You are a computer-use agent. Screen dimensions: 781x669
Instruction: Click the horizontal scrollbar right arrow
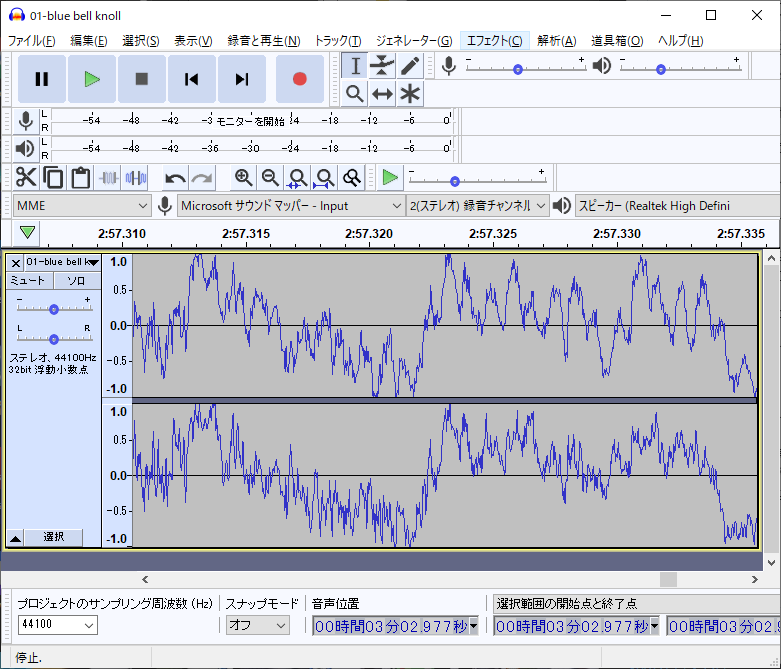pyautogui.click(x=755, y=579)
